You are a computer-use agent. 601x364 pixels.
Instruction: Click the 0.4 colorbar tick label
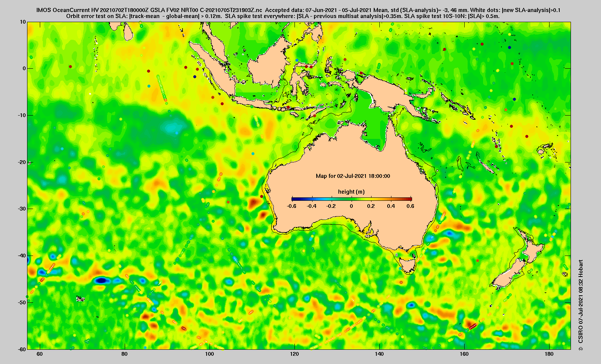pos(391,206)
